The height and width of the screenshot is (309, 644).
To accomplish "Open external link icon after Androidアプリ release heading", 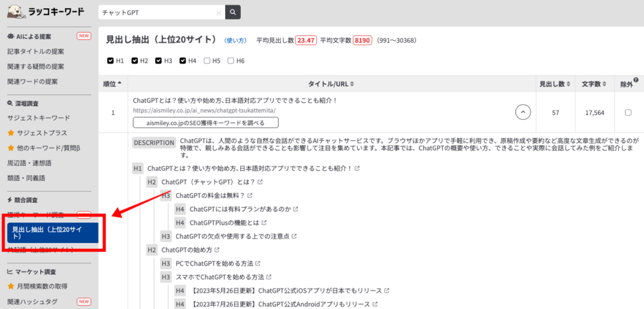I will click(375, 304).
